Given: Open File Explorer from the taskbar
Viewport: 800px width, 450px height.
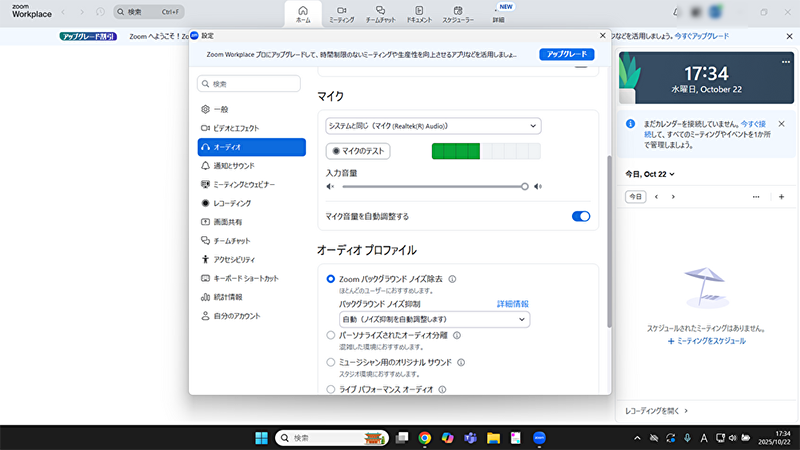Looking at the screenshot, I should 493,438.
